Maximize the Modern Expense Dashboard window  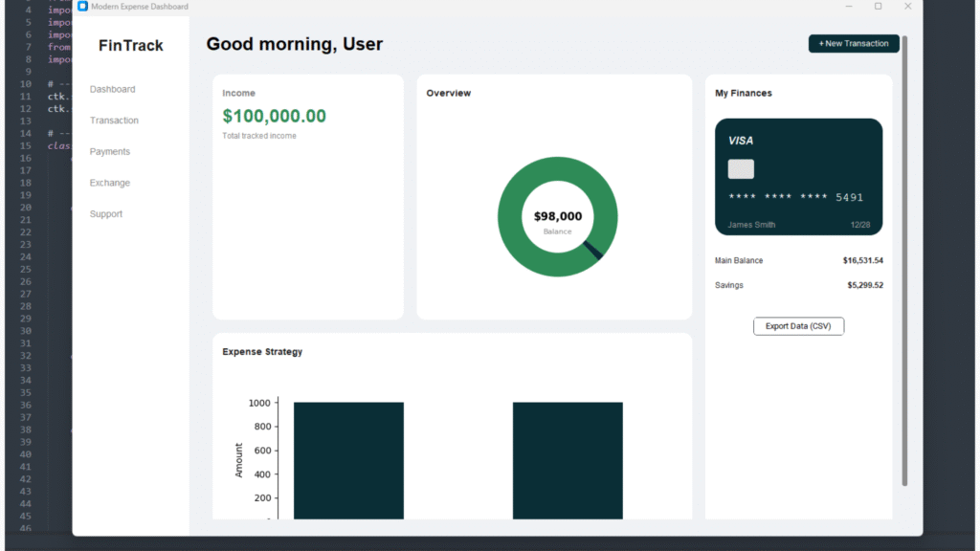[878, 7]
